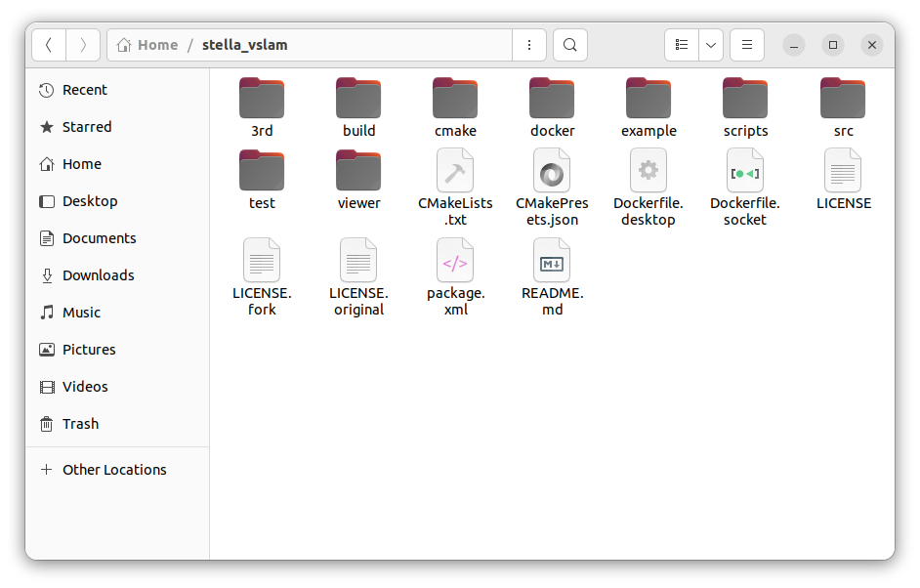Open the CMakePresets.json file
This screenshot has width=920, height=588.
tap(552, 171)
